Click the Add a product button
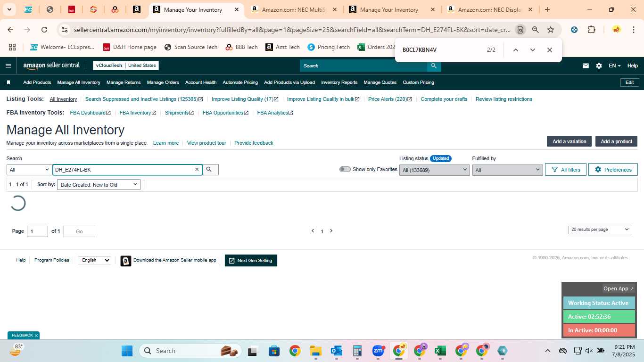Viewport: 644px width, 362px height. click(x=616, y=141)
